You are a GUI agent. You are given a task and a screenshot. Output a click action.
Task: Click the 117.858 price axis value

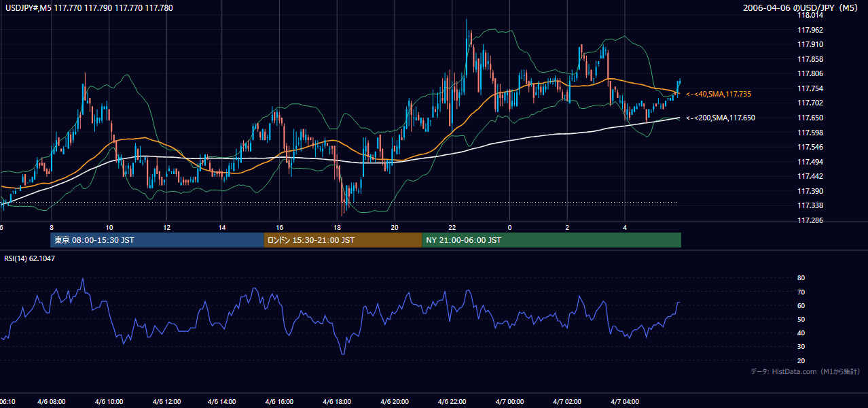pos(810,59)
